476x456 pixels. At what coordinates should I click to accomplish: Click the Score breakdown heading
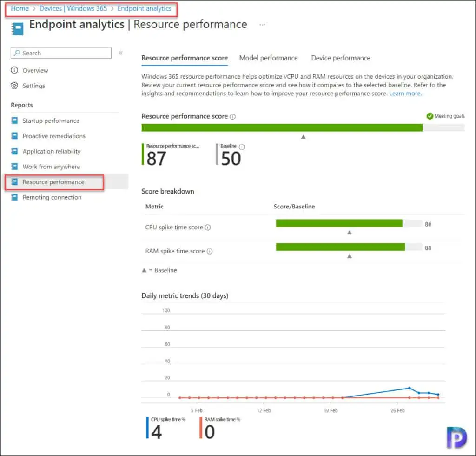167,191
